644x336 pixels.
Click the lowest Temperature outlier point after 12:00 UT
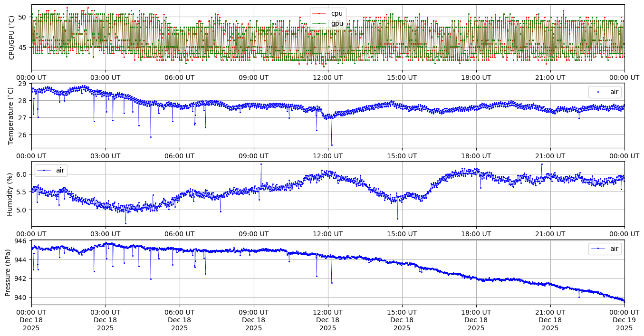pyautogui.click(x=332, y=145)
